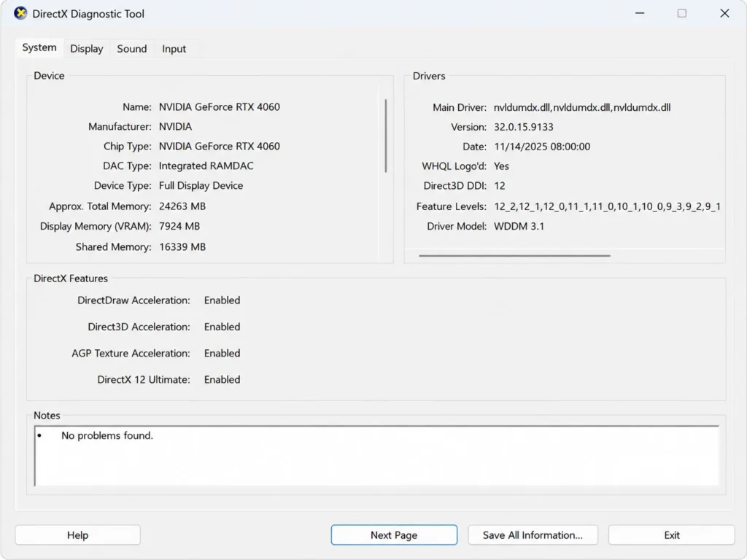Click the Drivers panel horizontal scrollbar
Viewport: 747px width, 560px height.
pos(514,255)
